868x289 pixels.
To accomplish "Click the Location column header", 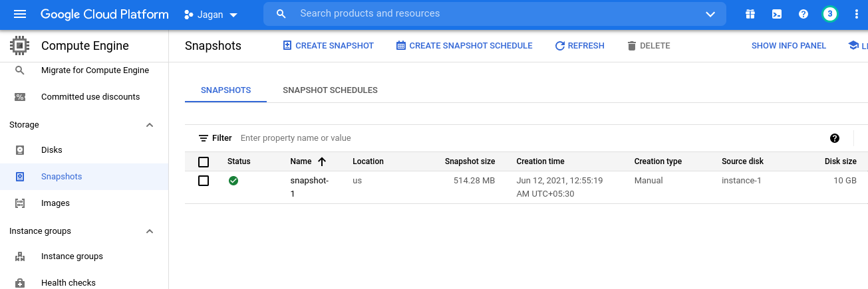I will coord(368,161).
